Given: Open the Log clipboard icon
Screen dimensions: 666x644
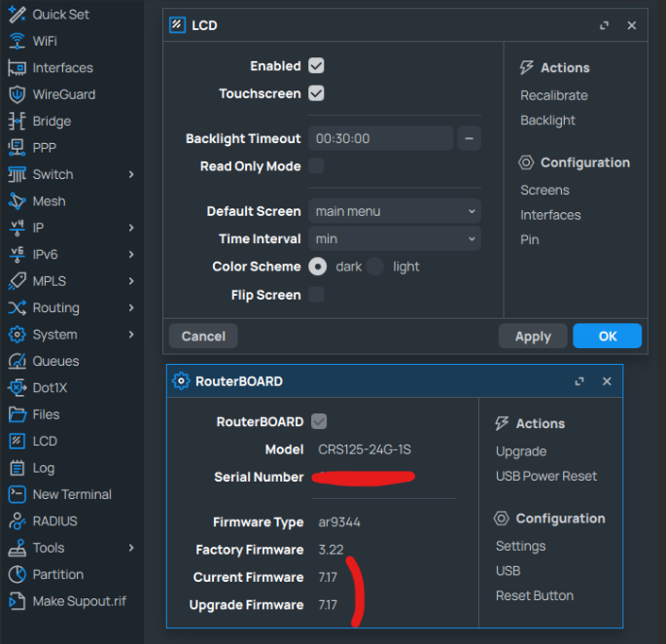Looking at the screenshot, I should point(17,468).
